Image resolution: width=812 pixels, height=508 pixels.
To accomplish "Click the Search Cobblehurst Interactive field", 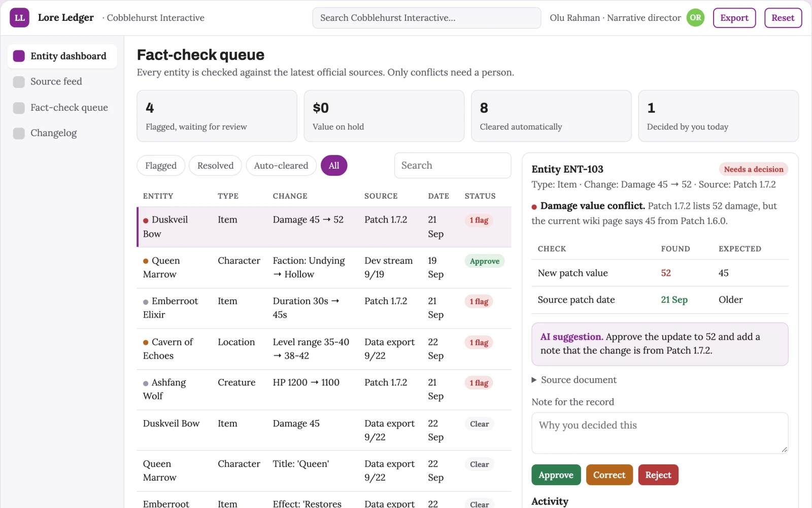I will click(x=426, y=18).
